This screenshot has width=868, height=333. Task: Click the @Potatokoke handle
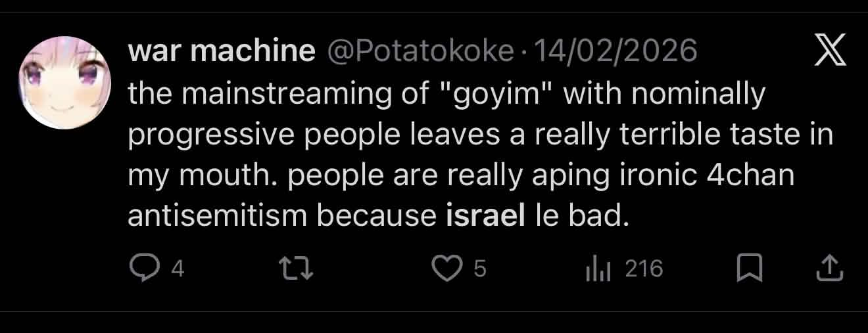point(420,51)
